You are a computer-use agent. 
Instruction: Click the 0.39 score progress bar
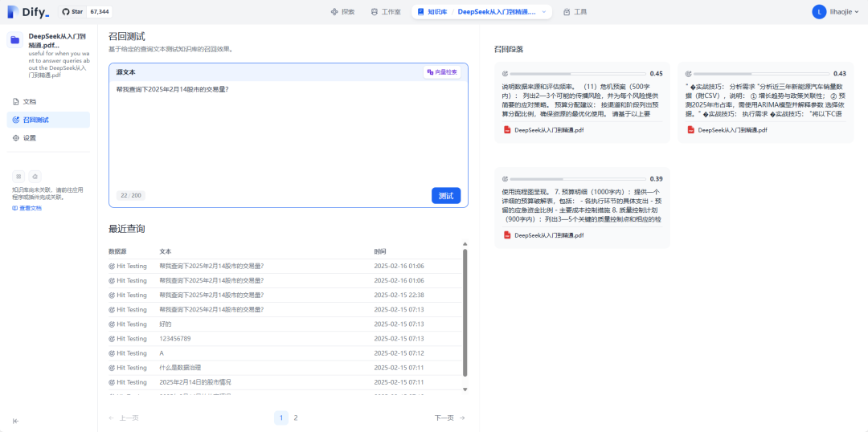coord(578,179)
